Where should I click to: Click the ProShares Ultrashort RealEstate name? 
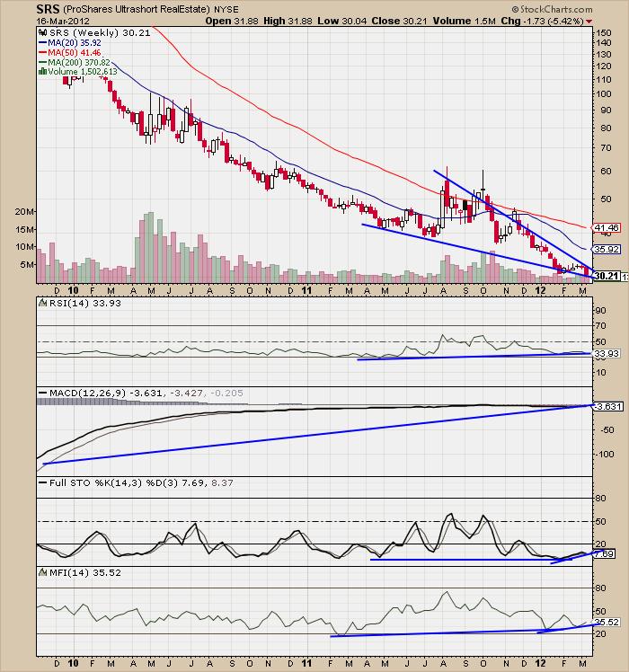(137, 9)
